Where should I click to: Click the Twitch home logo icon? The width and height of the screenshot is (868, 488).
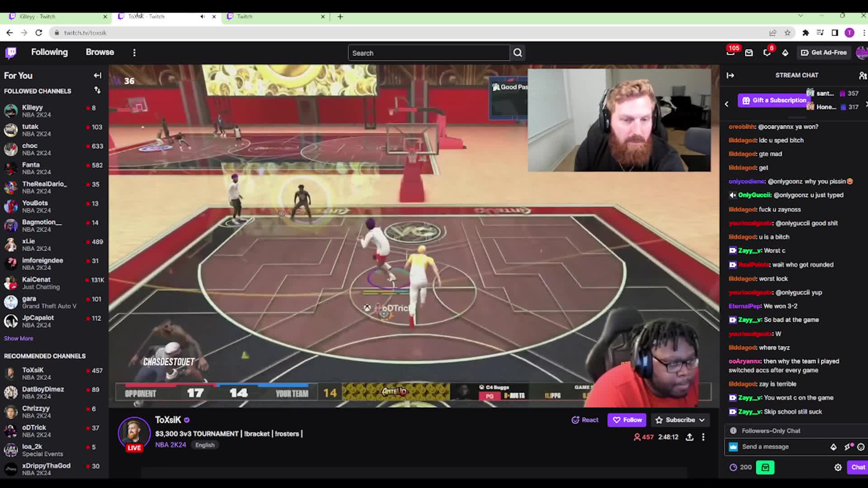coord(11,52)
